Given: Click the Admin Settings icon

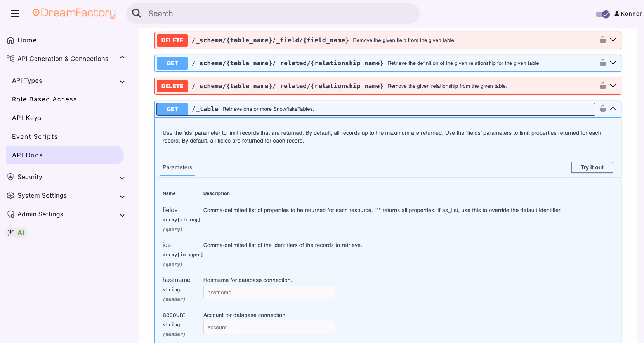Looking at the screenshot, I should (10, 214).
